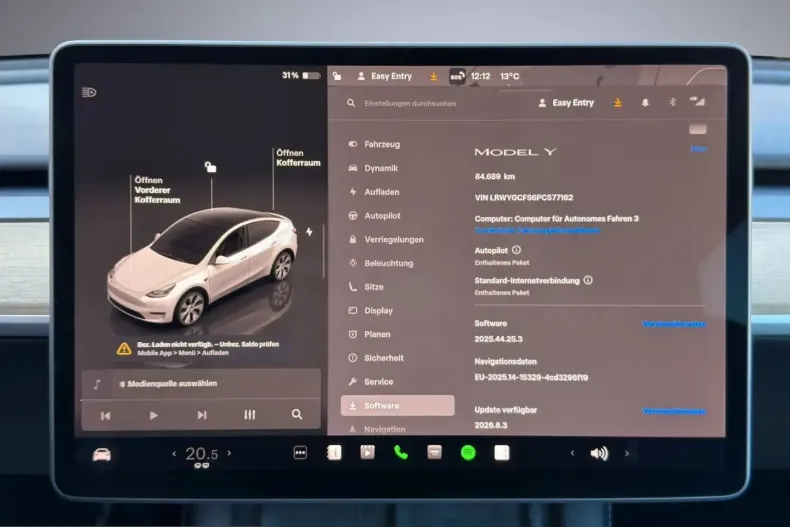This screenshot has height=527, width=790.
Task: Open the white app icon beside Spotify
Action: (502, 452)
